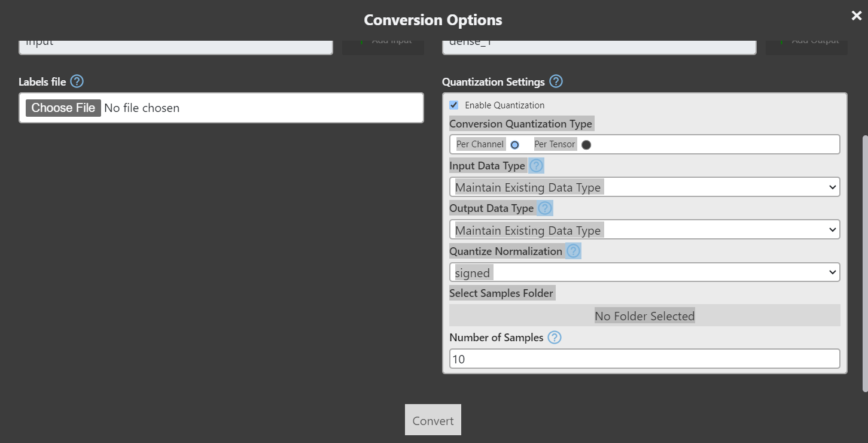Select the Per Tensor quantization type
The image size is (868, 443).
(585, 144)
